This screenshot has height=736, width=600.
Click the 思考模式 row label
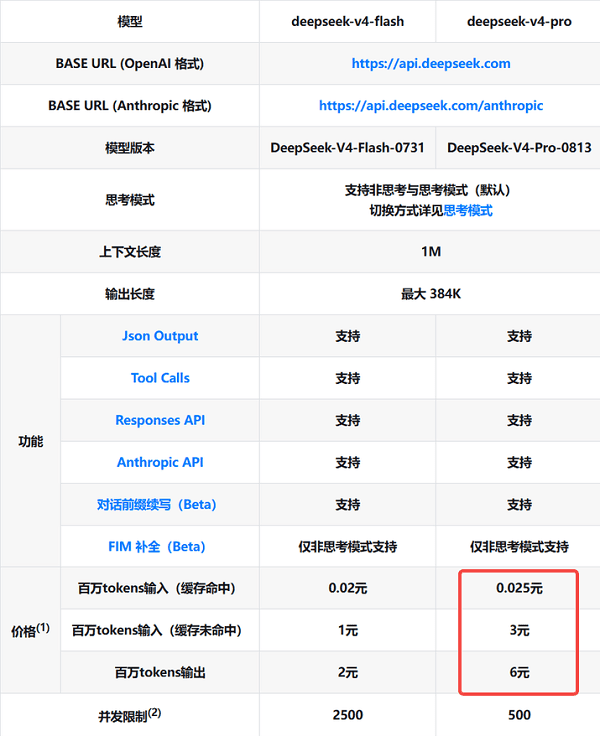tap(130, 200)
